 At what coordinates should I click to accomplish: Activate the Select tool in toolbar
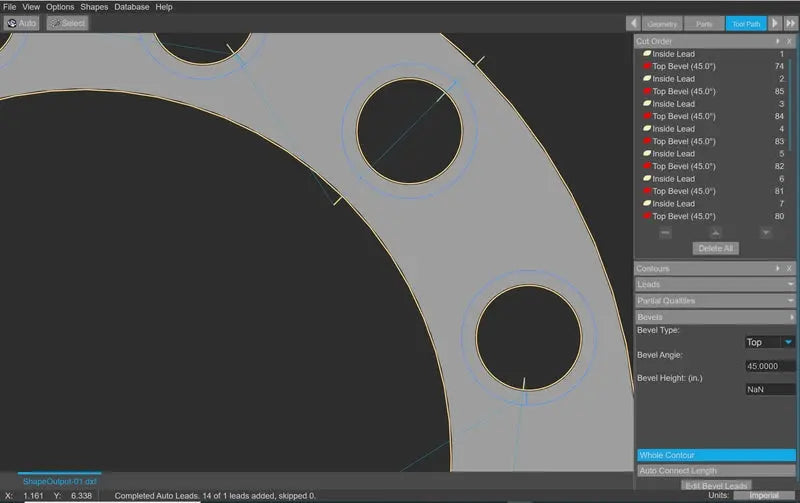[x=67, y=23]
